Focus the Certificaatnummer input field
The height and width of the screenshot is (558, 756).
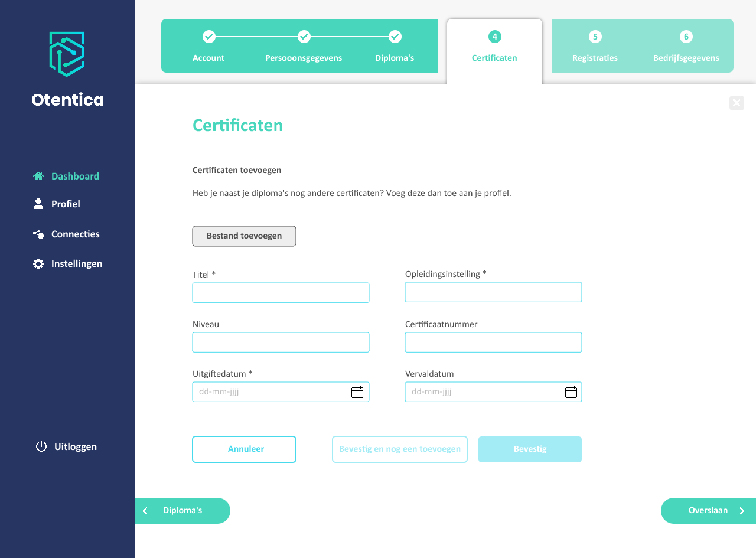(x=493, y=342)
